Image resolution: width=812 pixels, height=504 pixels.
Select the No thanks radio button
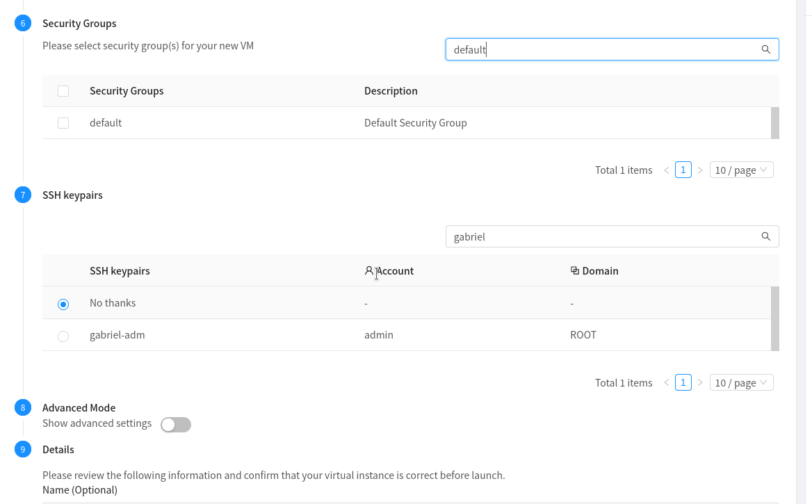click(63, 304)
